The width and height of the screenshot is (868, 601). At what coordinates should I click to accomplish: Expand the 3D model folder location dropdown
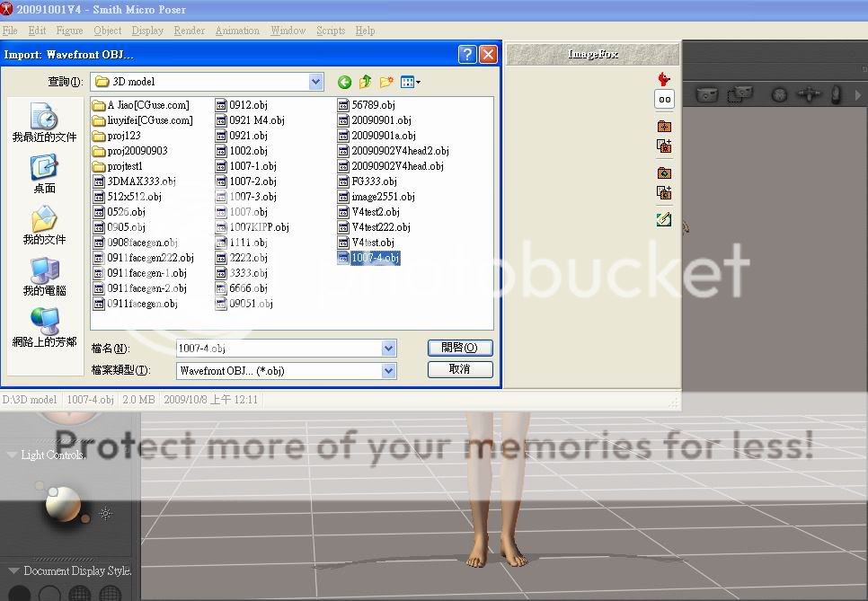(x=315, y=82)
